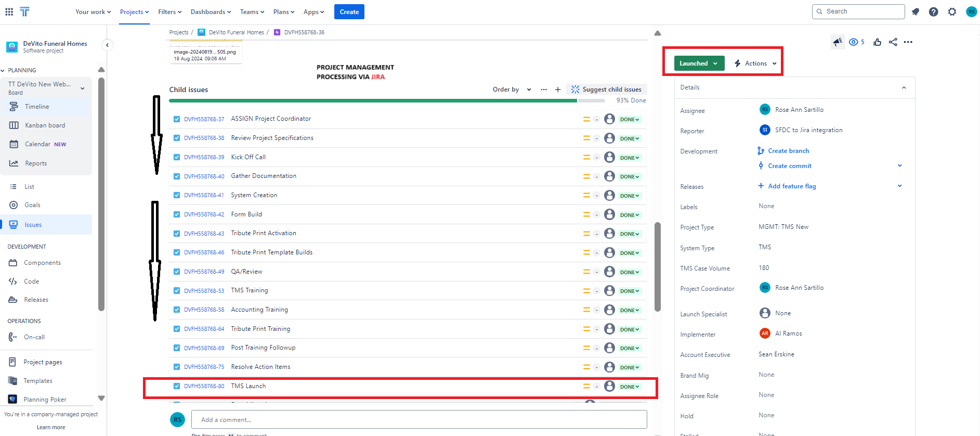This screenshot has height=436, width=980.
Task: Add a child issue with plus icon
Action: tap(558, 89)
